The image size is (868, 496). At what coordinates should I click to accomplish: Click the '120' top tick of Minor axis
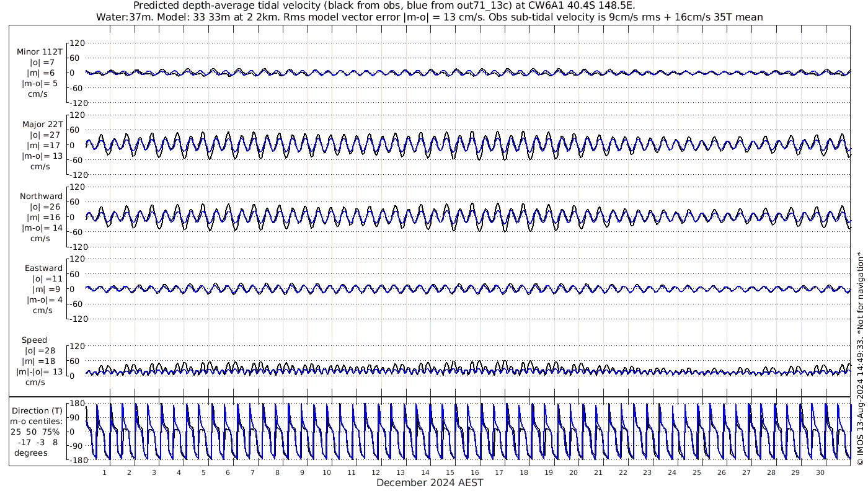click(x=77, y=43)
